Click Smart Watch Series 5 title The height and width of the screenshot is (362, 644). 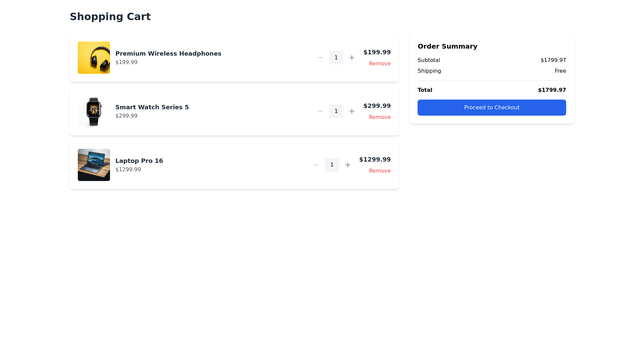click(x=152, y=107)
